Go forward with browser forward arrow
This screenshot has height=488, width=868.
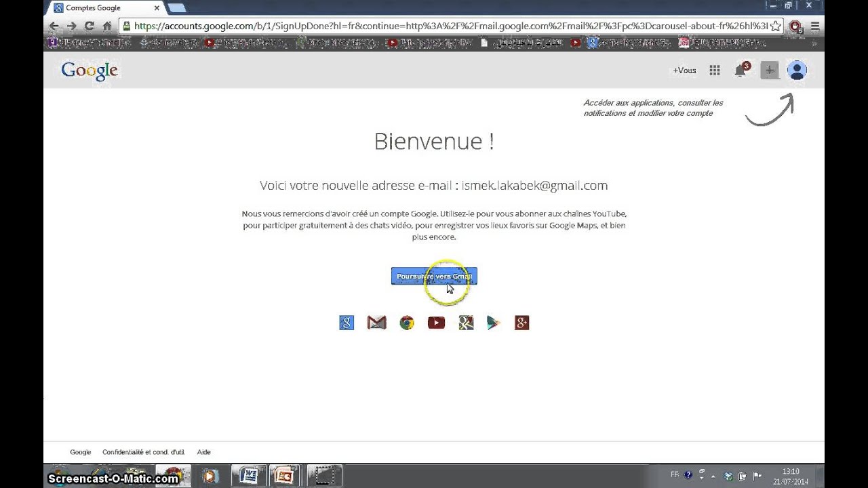[x=72, y=26]
